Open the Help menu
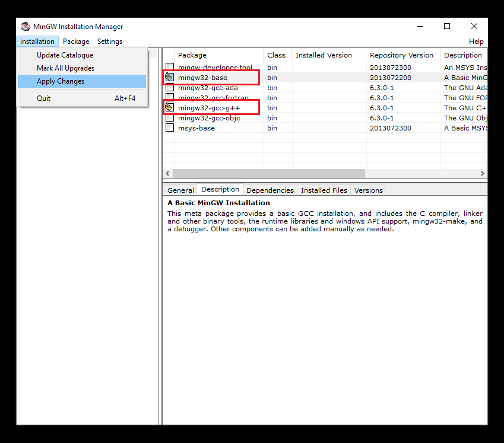The height and width of the screenshot is (443, 504). [476, 42]
